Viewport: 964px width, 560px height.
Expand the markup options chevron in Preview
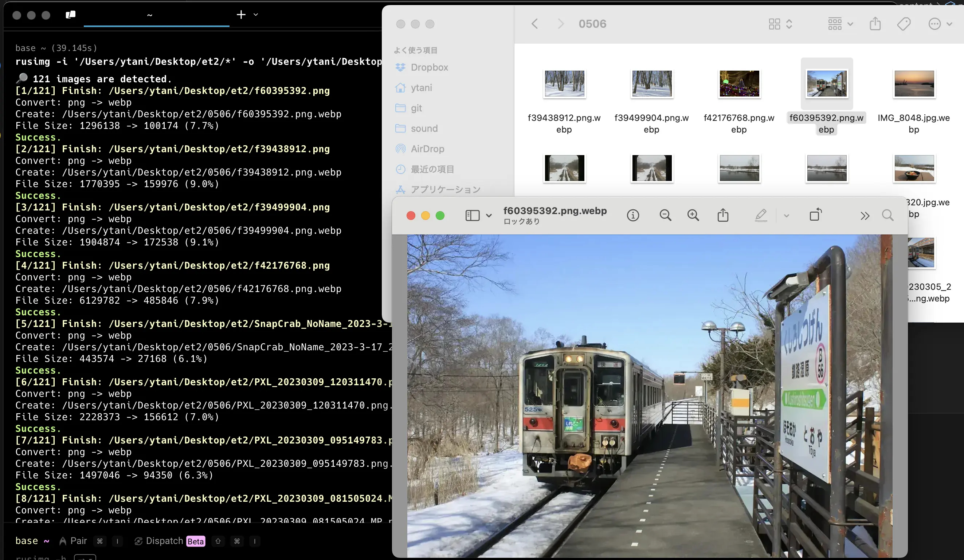point(786,216)
